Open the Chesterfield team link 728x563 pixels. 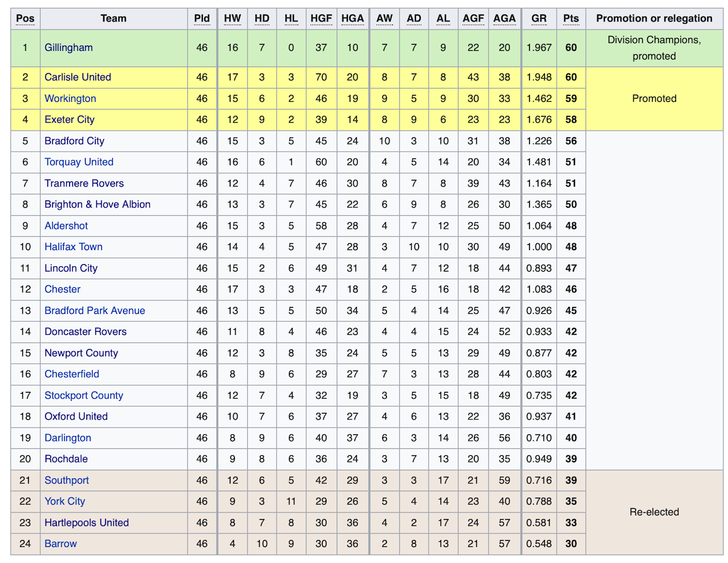tap(72, 374)
